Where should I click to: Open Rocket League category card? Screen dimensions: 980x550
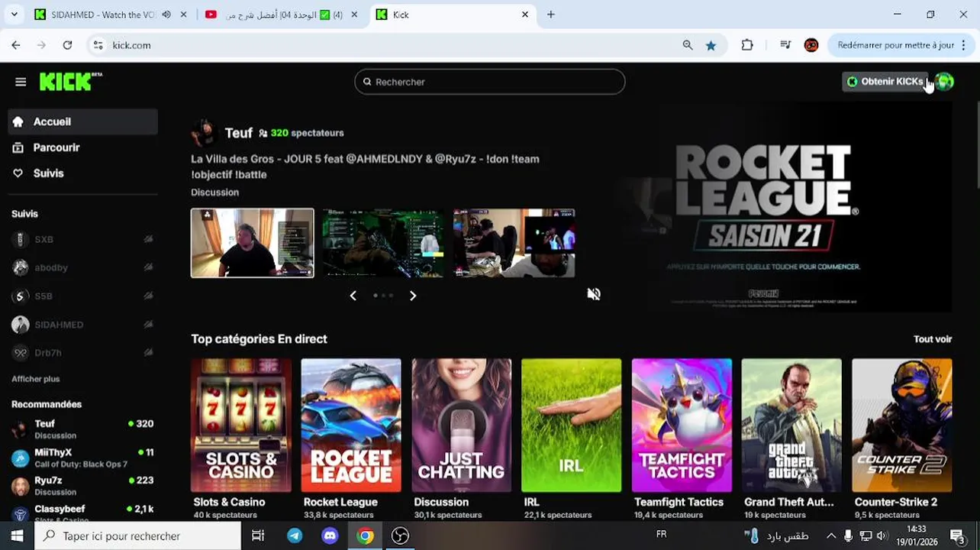(351, 425)
